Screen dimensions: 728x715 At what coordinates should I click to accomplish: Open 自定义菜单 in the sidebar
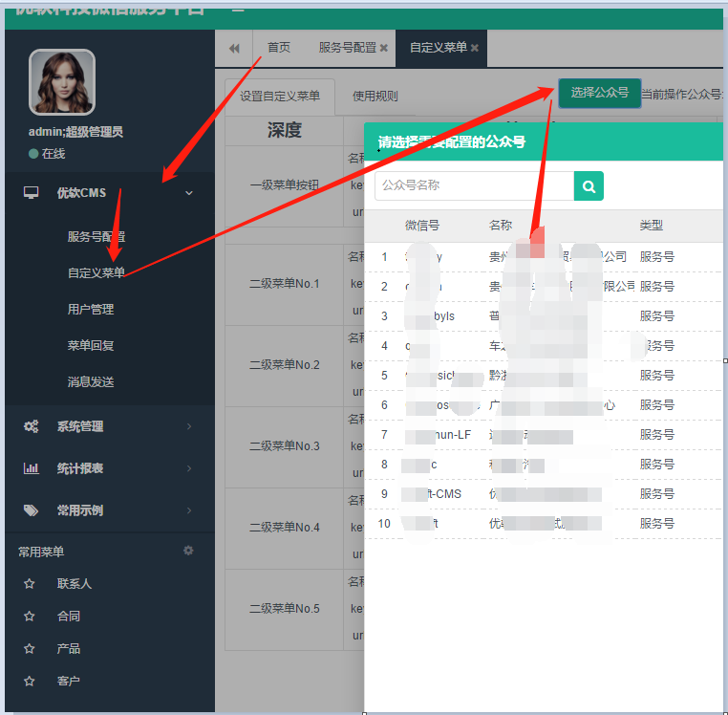[x=96, y=272]
